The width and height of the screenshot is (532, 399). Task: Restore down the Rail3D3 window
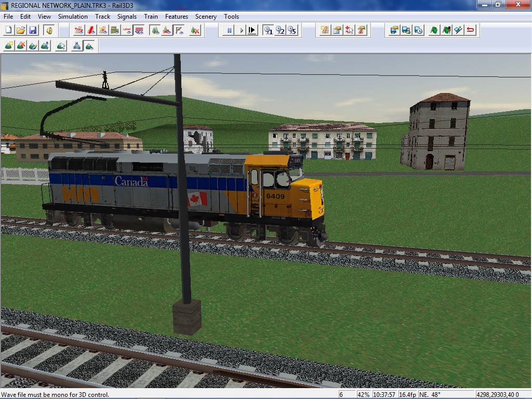[x=498, y=4]
